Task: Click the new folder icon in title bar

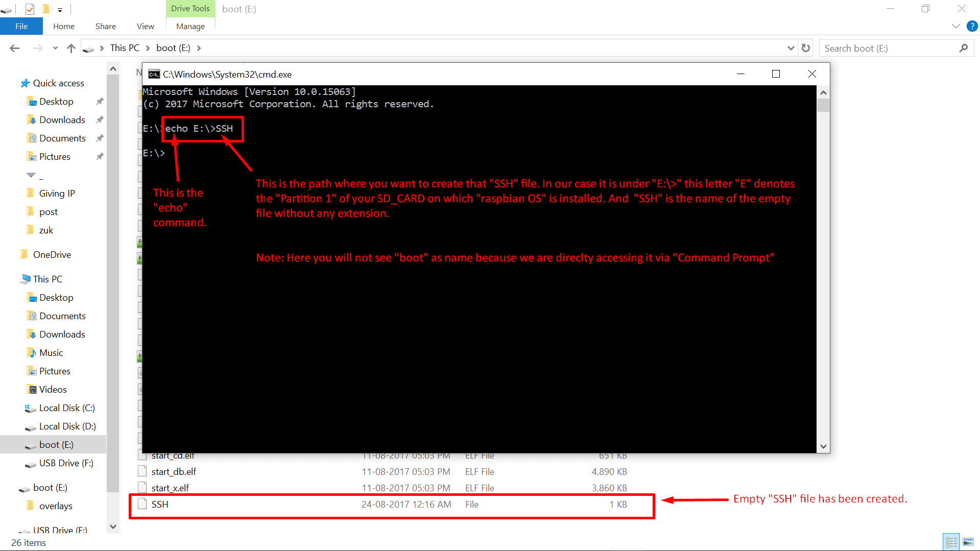Action: coord(45,9)
